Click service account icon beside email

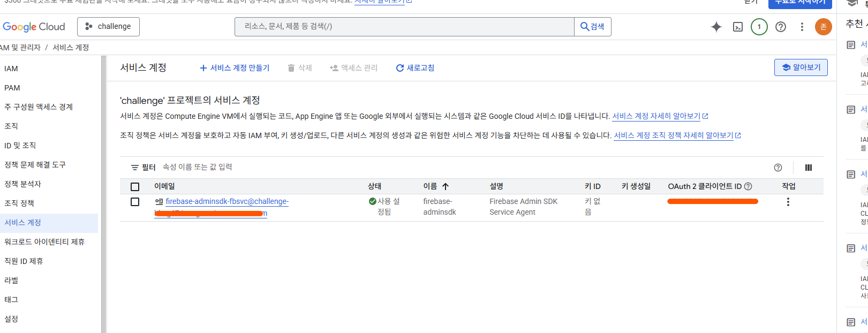pyautogui.click(x=159, y=202)
